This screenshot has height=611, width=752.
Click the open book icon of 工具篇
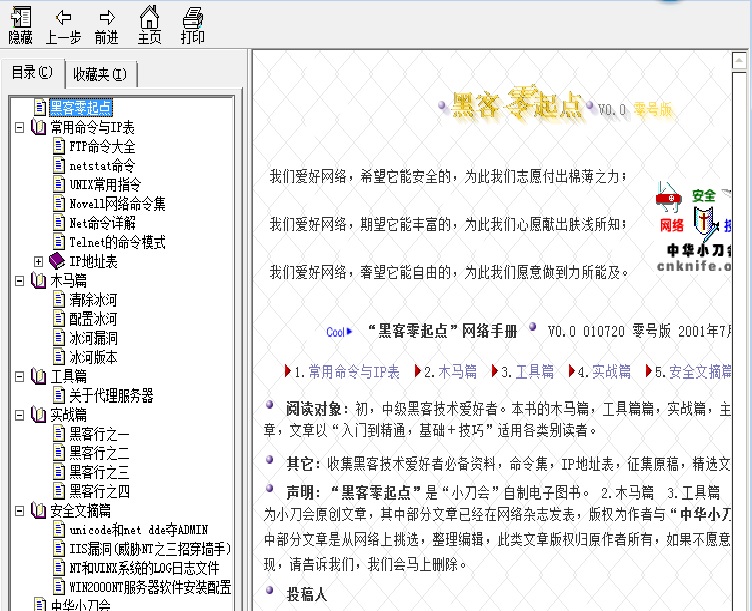coord(38,376)
